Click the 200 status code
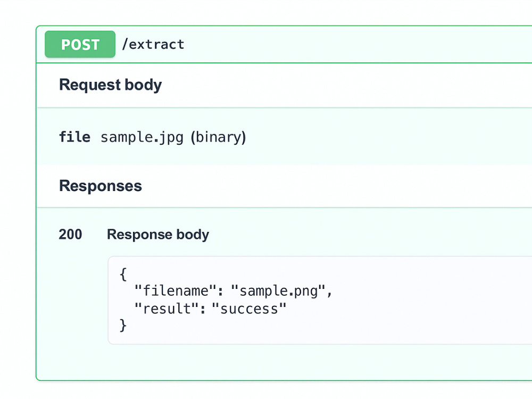 pyautogui.click(x=70, y=234)
